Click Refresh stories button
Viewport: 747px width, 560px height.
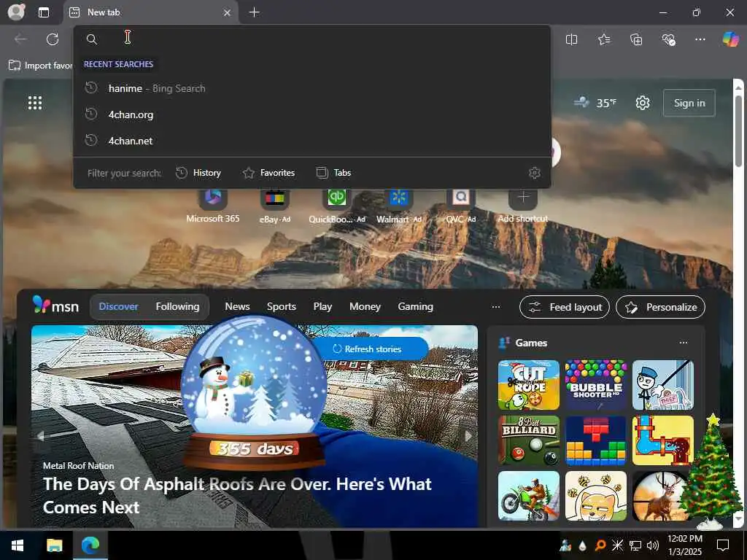367,349
